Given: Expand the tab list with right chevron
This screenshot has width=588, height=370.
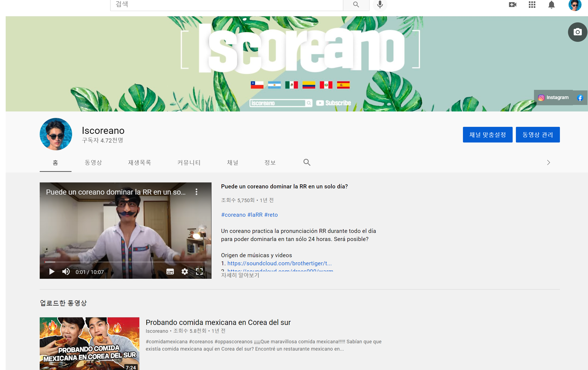Looking at the screenshot, I should pos(548,162).
